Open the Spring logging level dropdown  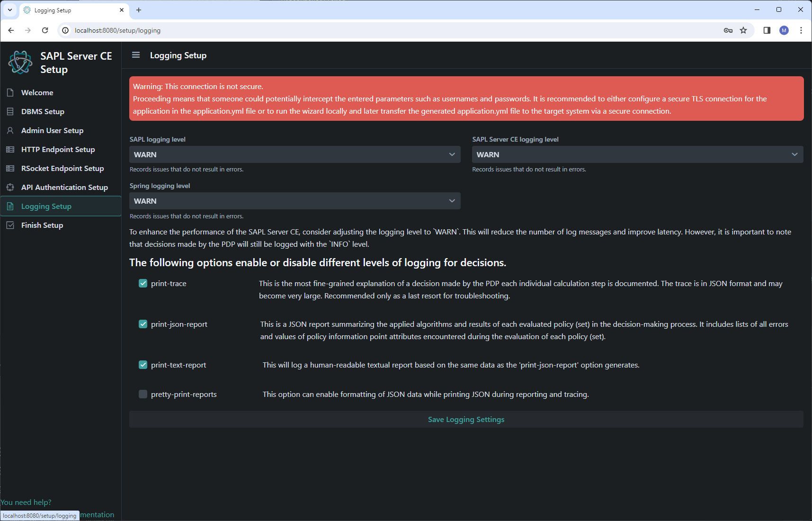pyautogui.click(x=295, y=201)
